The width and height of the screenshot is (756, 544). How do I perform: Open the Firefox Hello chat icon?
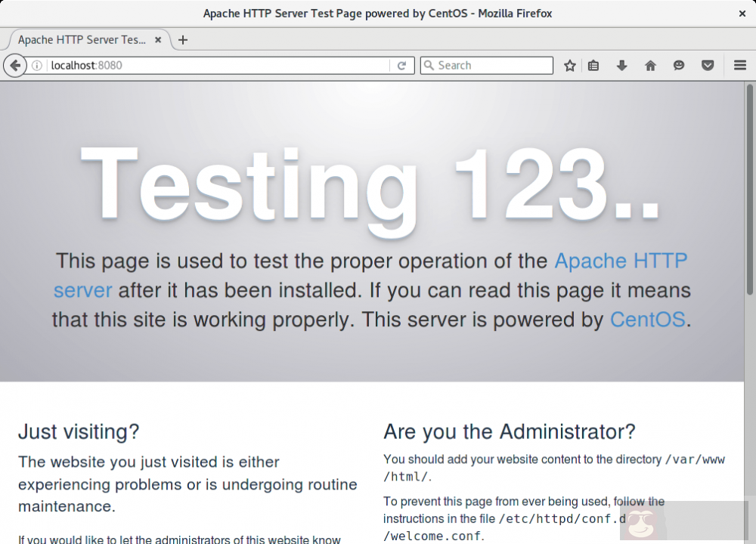pyautogui.click(x=679, y=66)
